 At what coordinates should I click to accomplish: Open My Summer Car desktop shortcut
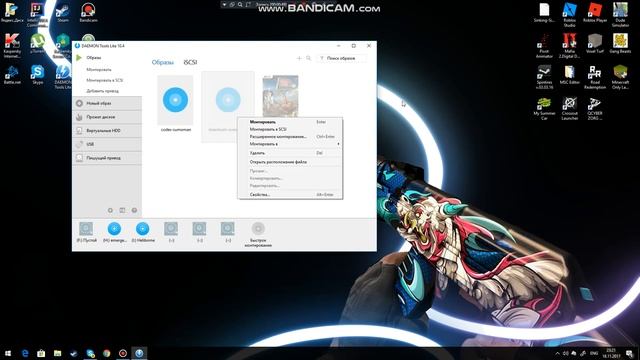tap(544, 108)
